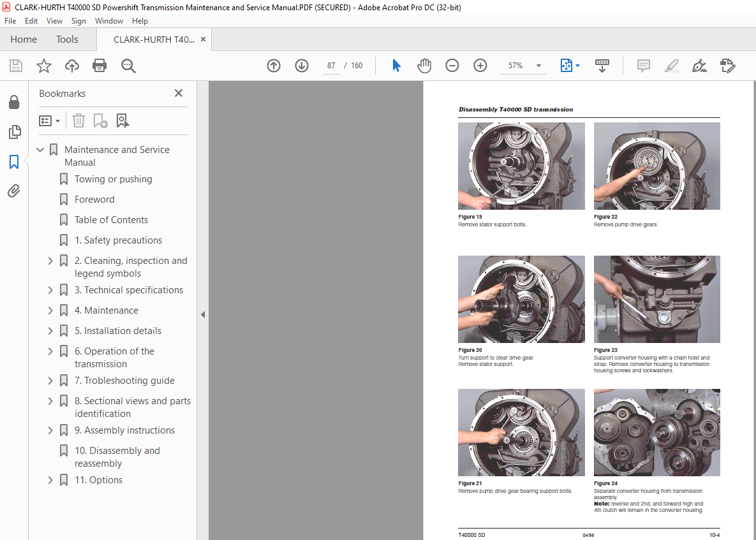Close the CLARK-HURTH document tab

(203, 40)
